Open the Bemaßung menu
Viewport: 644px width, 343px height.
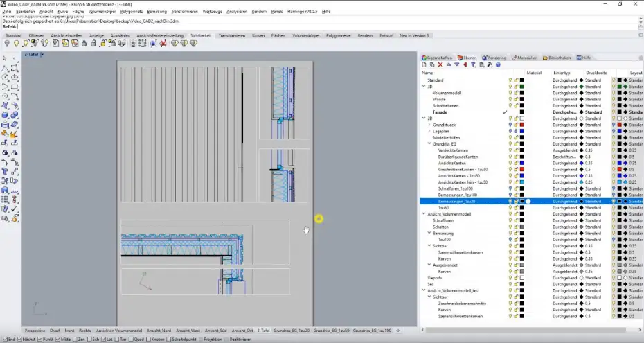pos(157,12)
